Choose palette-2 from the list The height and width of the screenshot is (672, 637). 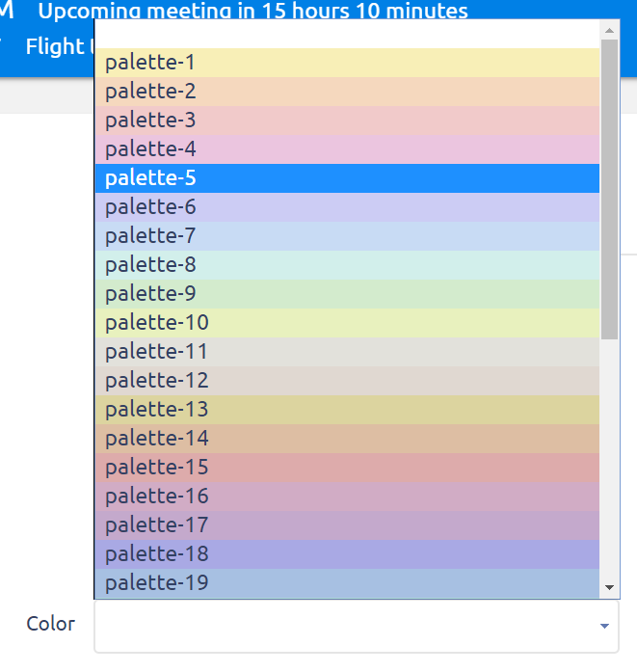click(347, 92)
